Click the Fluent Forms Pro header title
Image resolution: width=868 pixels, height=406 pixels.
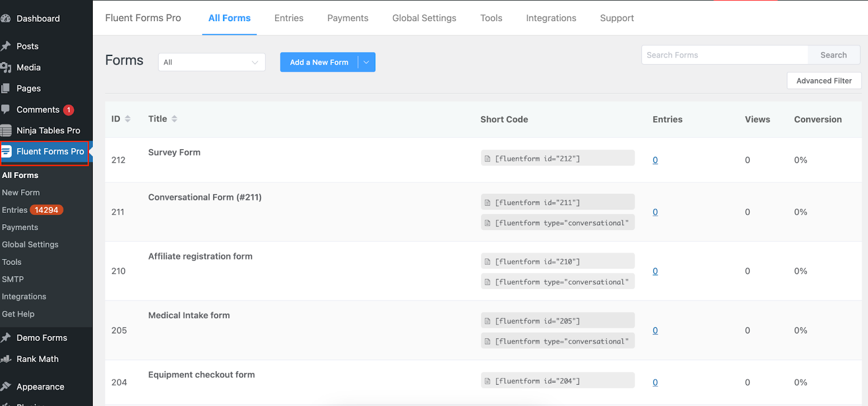pyautogui.click(x=143, y=18)
